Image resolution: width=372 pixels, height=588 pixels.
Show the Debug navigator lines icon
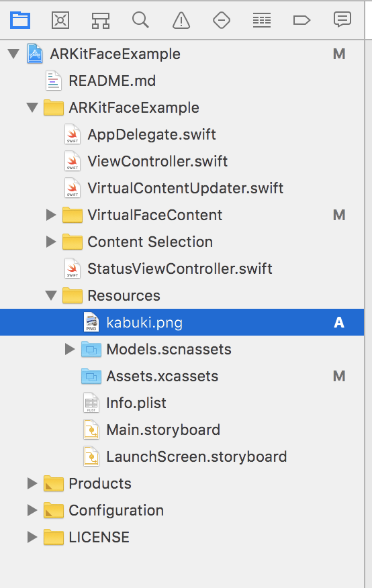262,20
